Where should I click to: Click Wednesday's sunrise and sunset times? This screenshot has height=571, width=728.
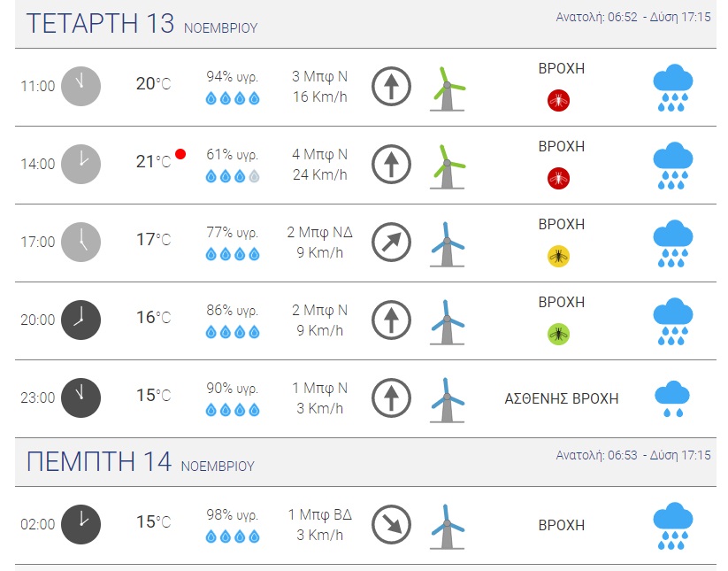click(633, 17)
